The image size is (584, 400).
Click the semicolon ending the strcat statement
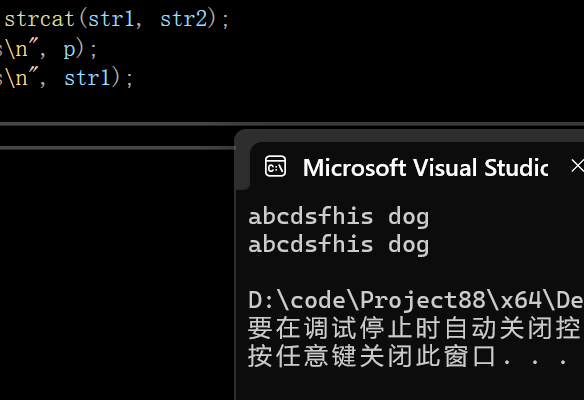(225, 20)
